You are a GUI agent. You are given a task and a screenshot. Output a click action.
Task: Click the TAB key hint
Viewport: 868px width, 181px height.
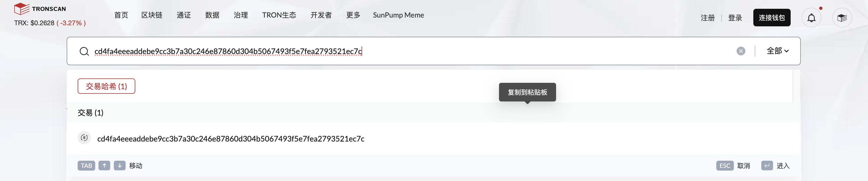86,165
